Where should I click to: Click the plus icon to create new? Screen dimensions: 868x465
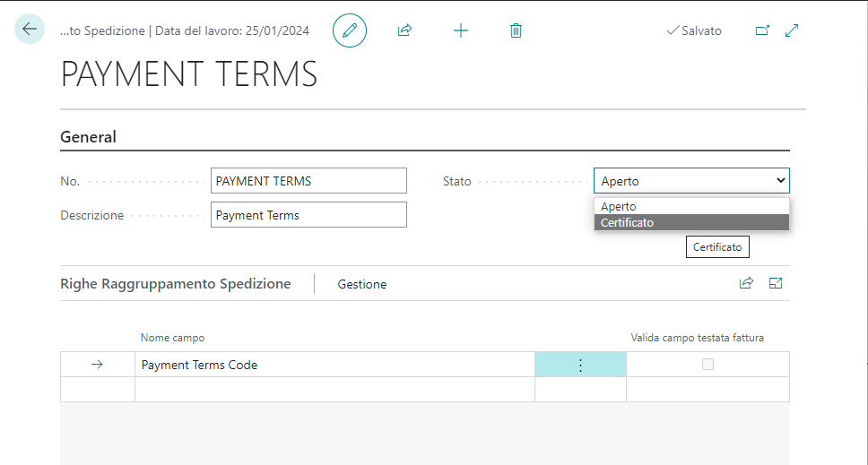[x=461, y=30]
